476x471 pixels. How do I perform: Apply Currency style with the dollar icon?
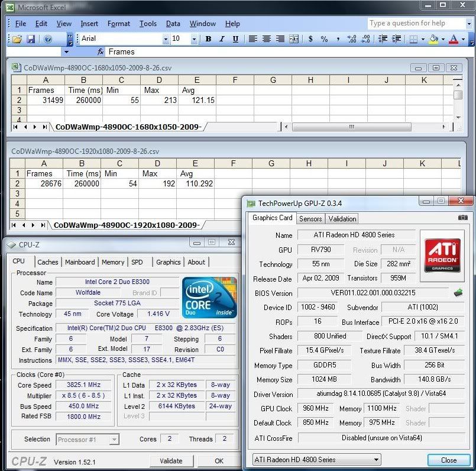310,39
